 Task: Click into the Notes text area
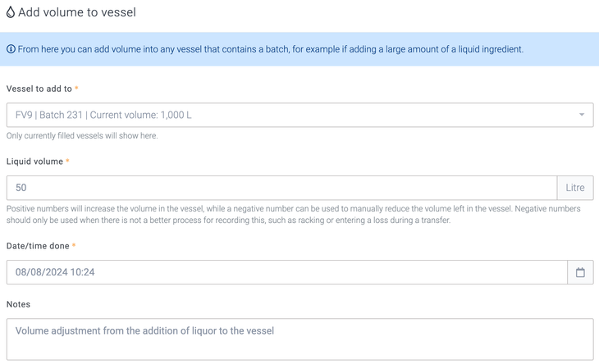pos(299,339)
